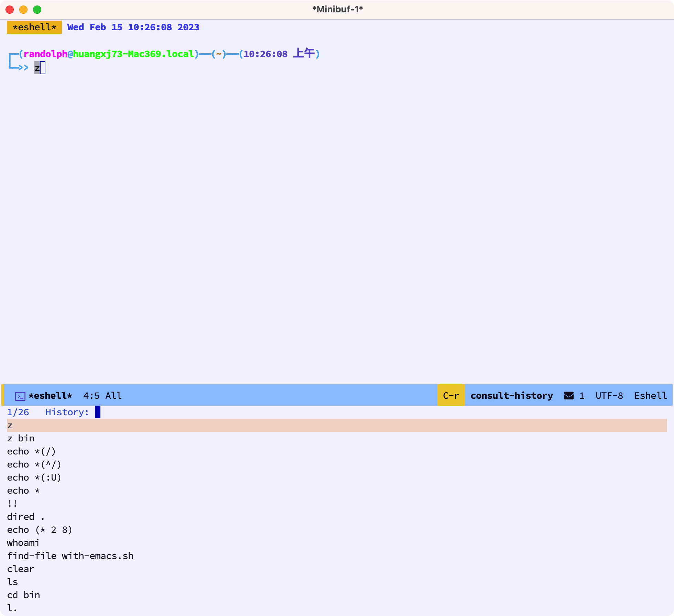Screen dimensions: 674x616
Task: Click the 1/26 candidate count
Action: pyautogui.click(x=18, y=412)
